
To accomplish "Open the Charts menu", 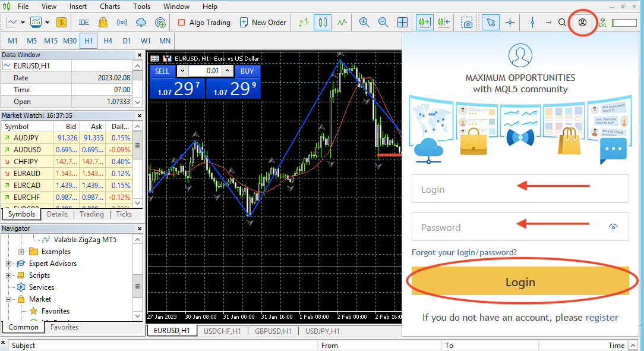I will [109, 7].
